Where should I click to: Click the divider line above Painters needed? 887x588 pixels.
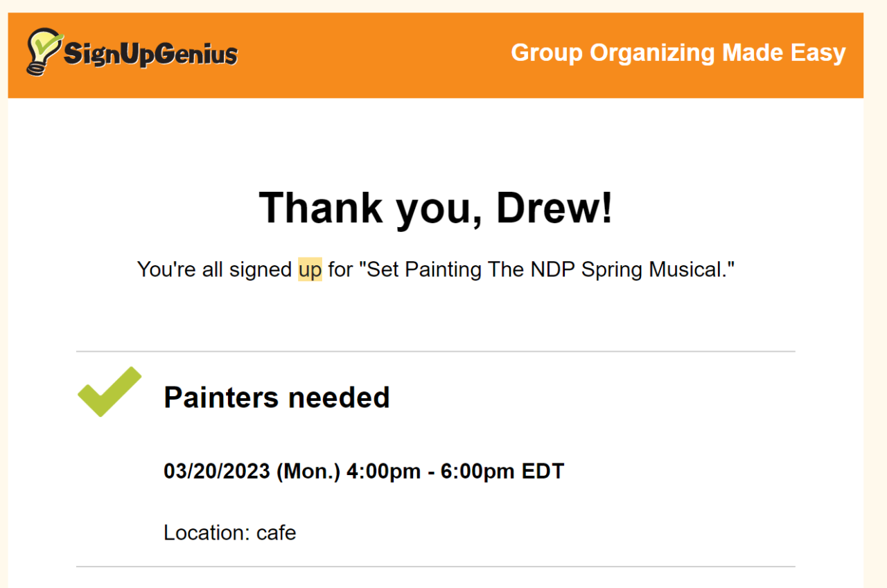435,352
